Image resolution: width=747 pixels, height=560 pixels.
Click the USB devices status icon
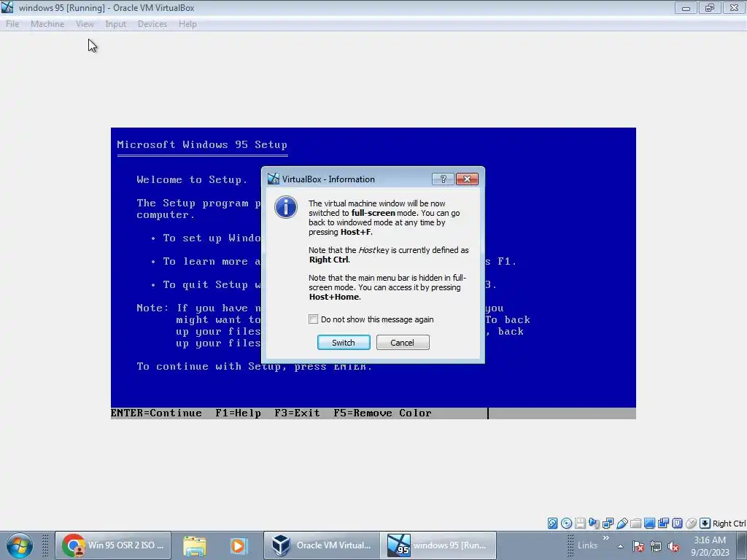622,524
